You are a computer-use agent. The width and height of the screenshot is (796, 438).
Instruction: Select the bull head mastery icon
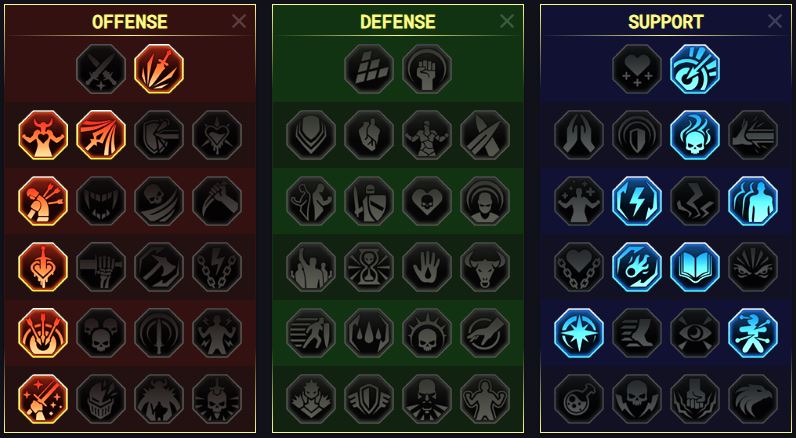click(485, 267)
